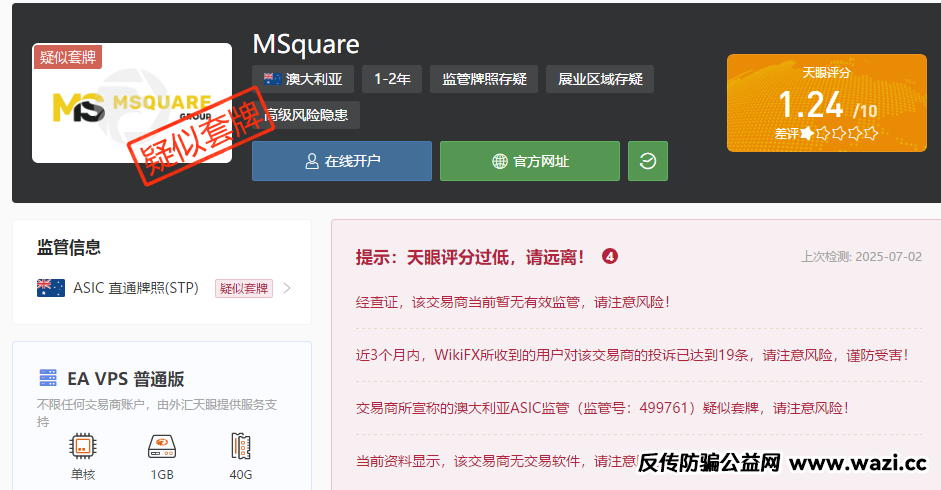Click the 1-2年 duration tag
The image size is (941, 490).
click(392, 79)
